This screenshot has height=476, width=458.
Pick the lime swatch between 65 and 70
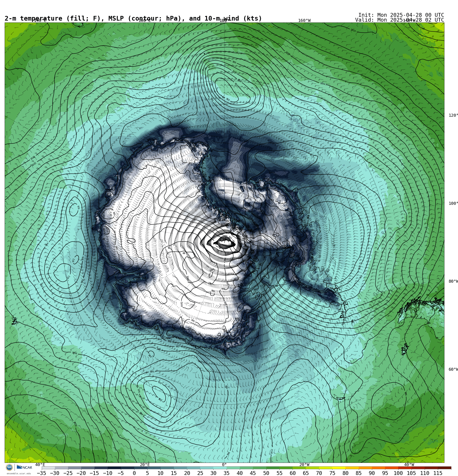point(312,468)
